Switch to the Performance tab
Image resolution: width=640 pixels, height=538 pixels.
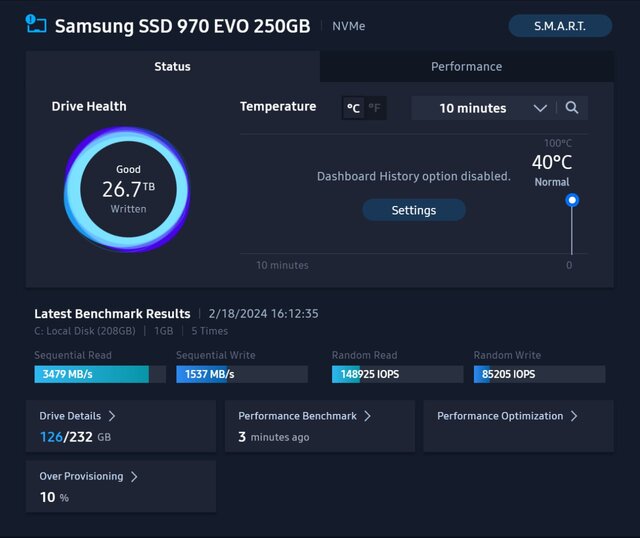coord(466,67)
